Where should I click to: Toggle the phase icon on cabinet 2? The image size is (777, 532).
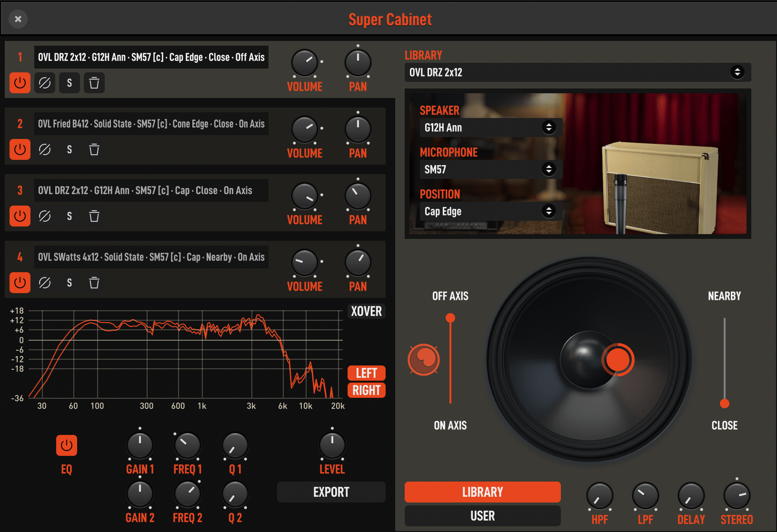click(x=45, y=149)
